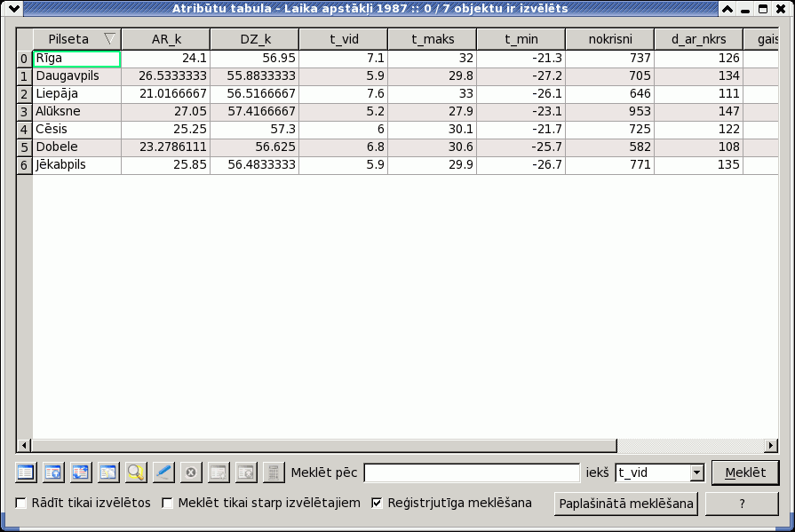
Task: Click in the Meklēt pēc search field
Action: click(x=472, y=472)
